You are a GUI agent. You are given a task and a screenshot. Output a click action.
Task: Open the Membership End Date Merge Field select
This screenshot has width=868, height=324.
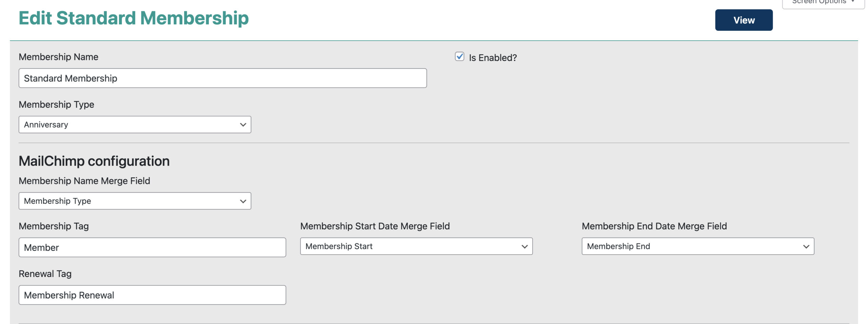(697, 246)
